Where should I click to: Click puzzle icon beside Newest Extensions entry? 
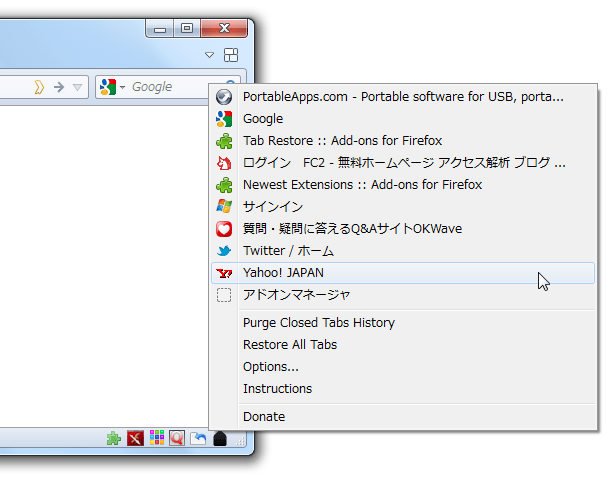[224, 185]
